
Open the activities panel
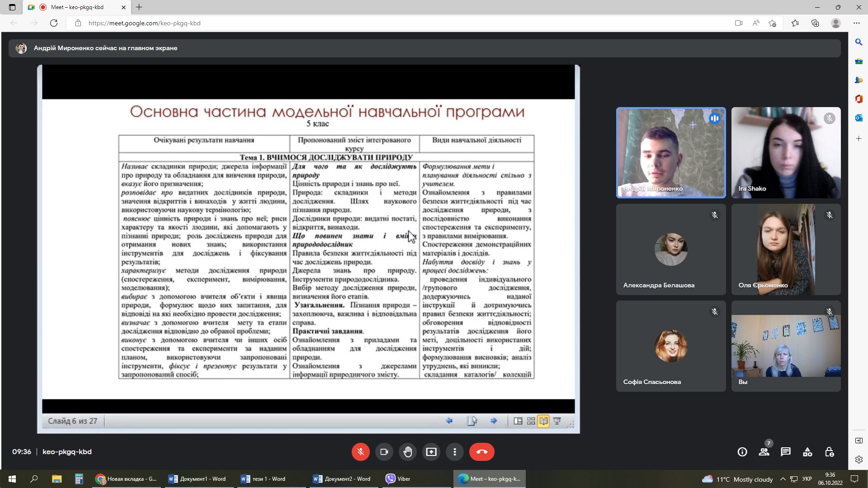807,452
